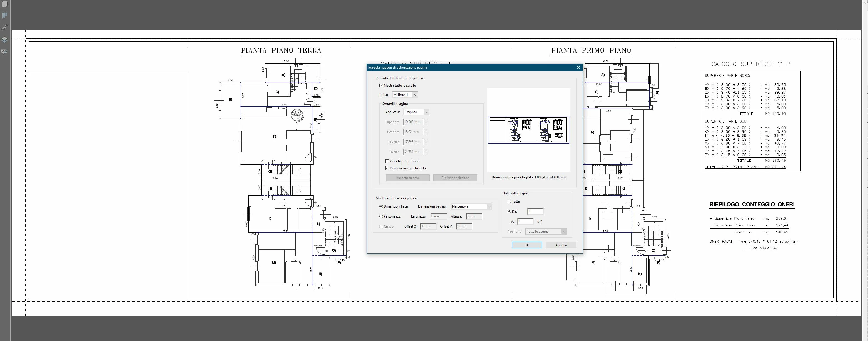Uncheck Mostra tutte le caselle
The height and width of the screenshot is (341, 868).
(x=381, y=86)
